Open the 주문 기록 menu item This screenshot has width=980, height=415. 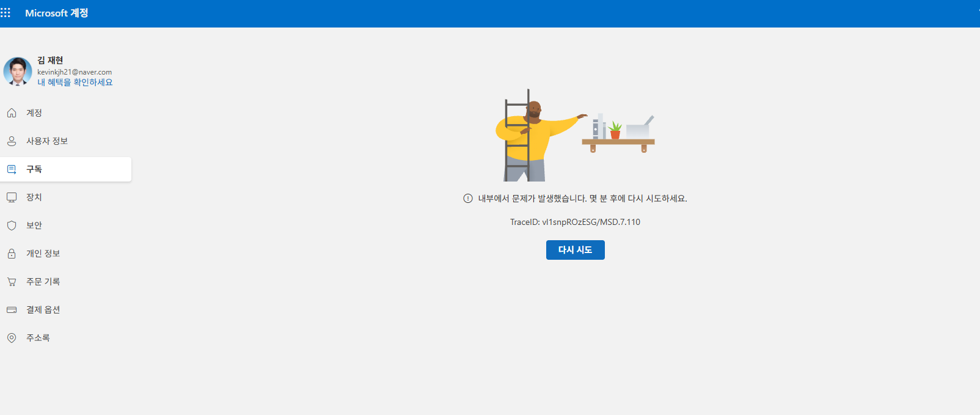pyautogui.click(x=65, y=282)
